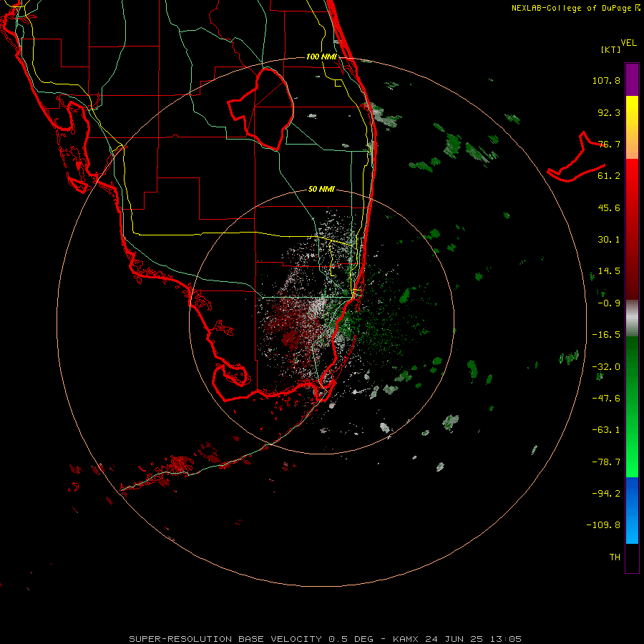Click the -78.7 legend value

tap(606, 462)
